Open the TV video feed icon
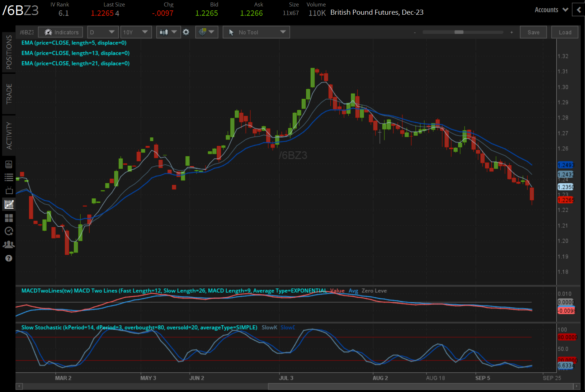Image resolution: width=585 pixels, height=392 pixels. click(x=9, y=190)
